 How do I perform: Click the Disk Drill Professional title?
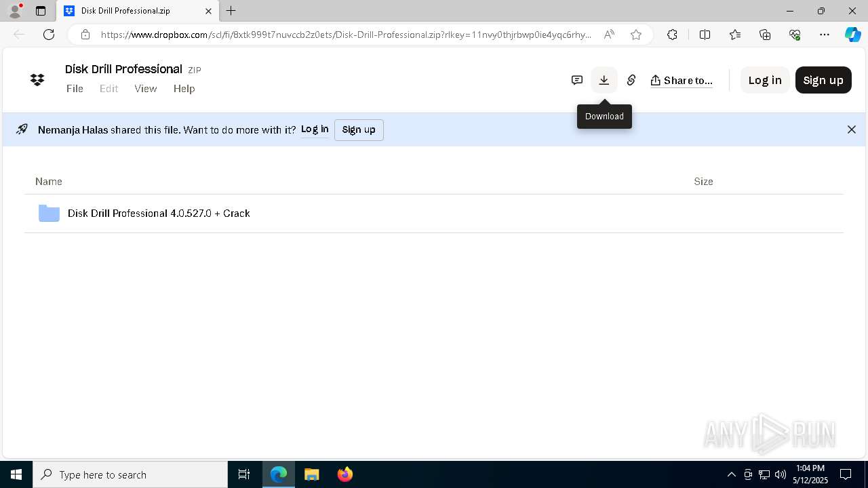123,69
